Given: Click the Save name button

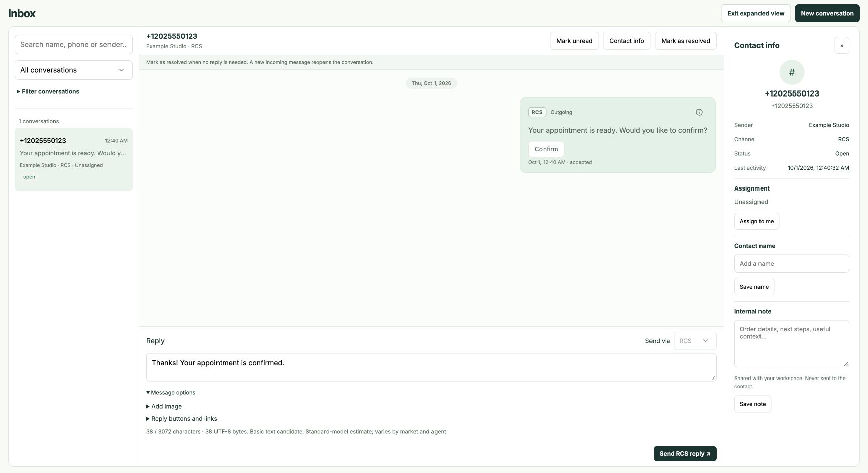Looking at the screenshot, I should point(754,287).
